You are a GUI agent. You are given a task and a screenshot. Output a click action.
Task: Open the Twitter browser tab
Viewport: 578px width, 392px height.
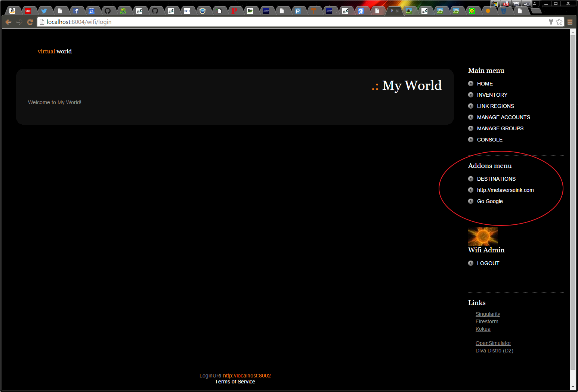[x=44, y=11]
